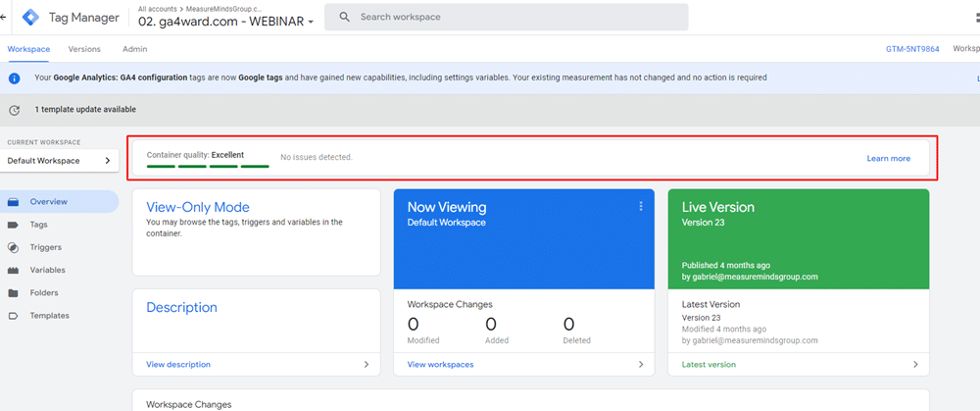Image resolution: width=980 pixels, height=411 pixels.
Task: Click the View description link
Action: pyautogui.click(x=178, y=364)
